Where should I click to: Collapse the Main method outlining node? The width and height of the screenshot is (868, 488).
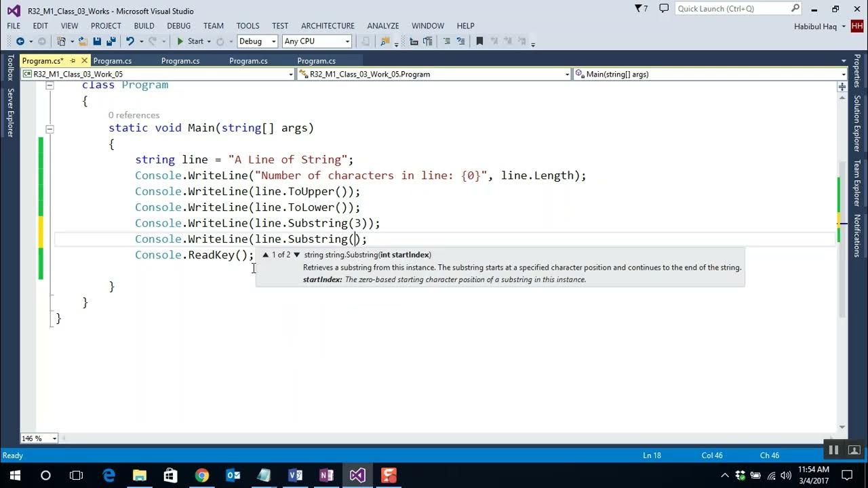tap(50, 129)
